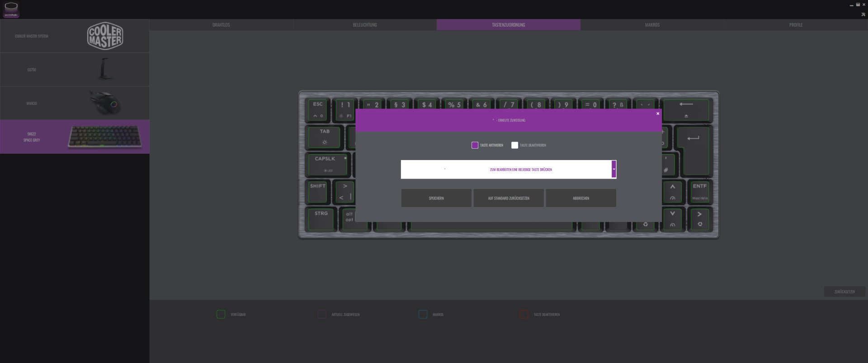This screenshot has width=868, height=363.
Task: Check the Taste Deaktivieren option
Action: pos(514,145)
